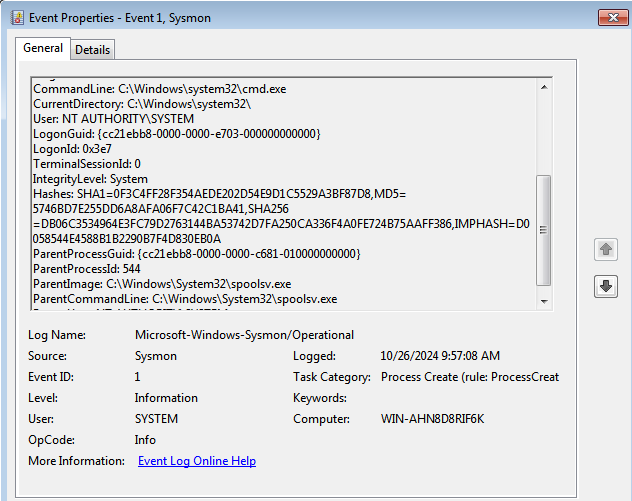Click the Logged timestamp 10/26/2024 9:57:08 AM
632x501 pixels.
[440, 356]
